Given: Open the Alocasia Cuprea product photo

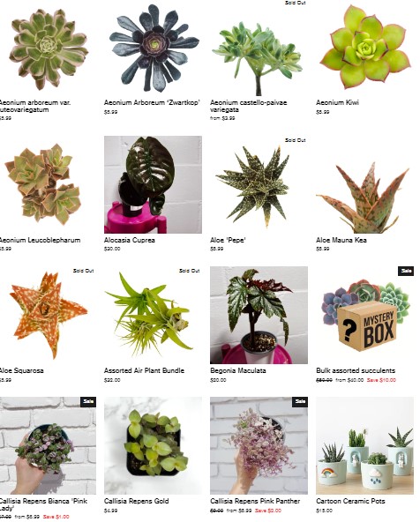Looking at the screenshot, I should [153, 184].
